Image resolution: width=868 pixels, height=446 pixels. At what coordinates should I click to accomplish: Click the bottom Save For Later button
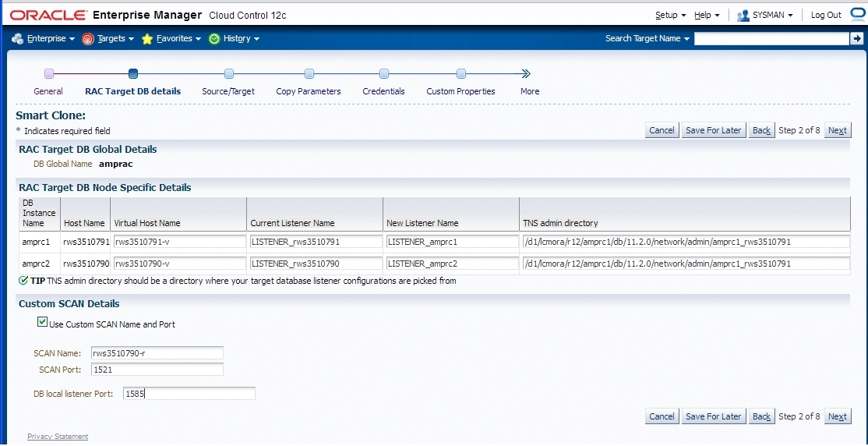click(x=713, y=416)
